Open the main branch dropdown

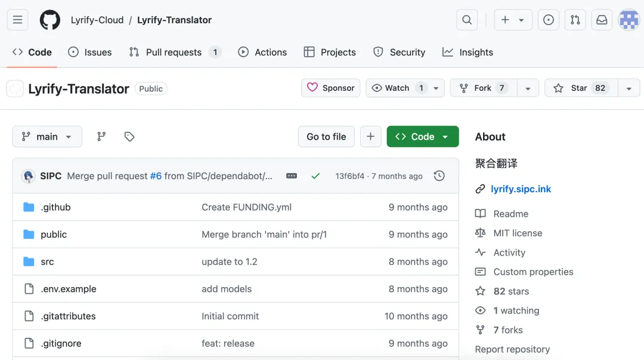point(47,137)
